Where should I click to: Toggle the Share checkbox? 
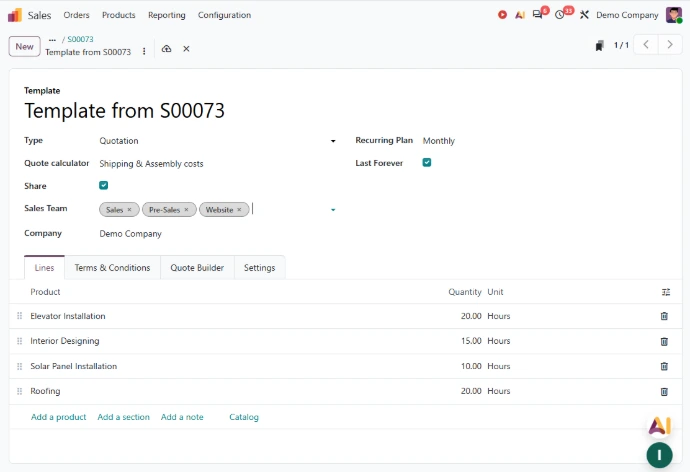(103, 185)
